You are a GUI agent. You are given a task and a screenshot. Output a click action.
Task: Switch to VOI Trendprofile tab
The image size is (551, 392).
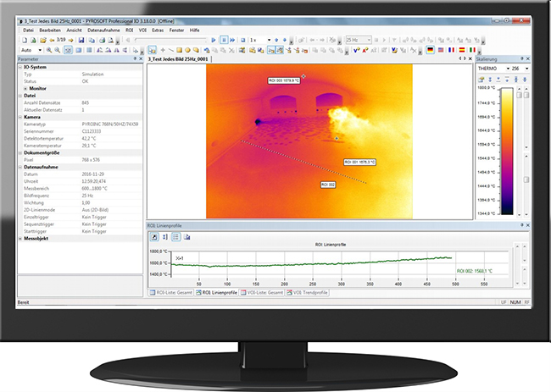308,292
